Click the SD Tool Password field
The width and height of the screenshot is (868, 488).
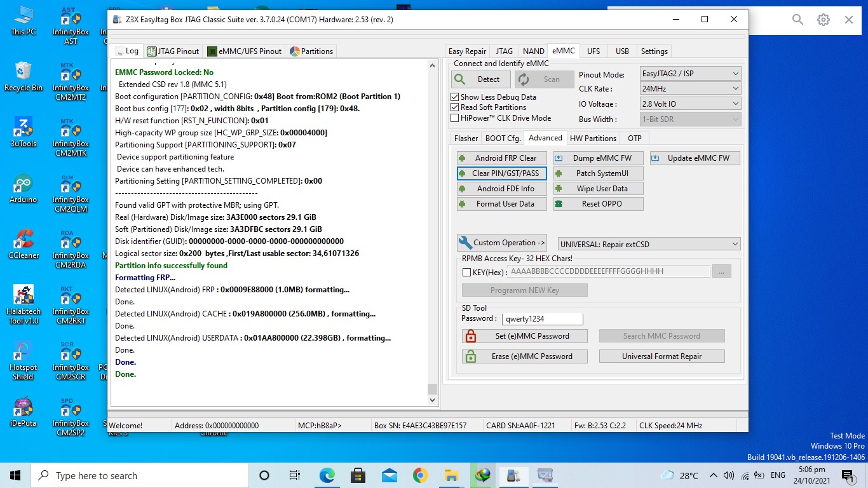[542, 319]
